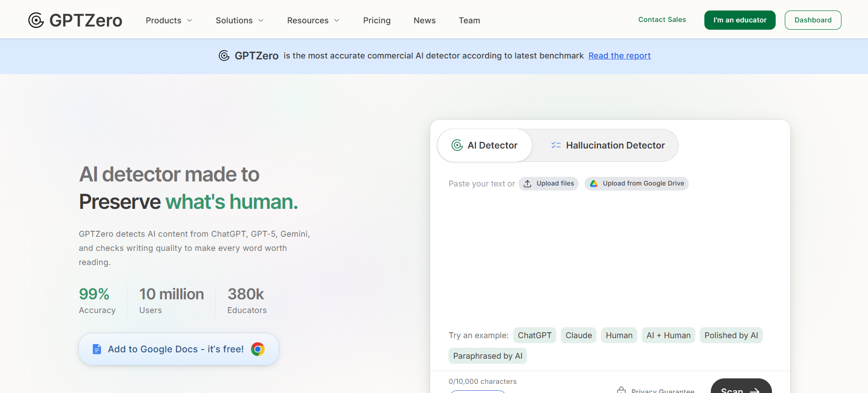Screen dimensions: 868x393
Task: Click the GPTZero icon in blue banner
Action: [224, 56]
